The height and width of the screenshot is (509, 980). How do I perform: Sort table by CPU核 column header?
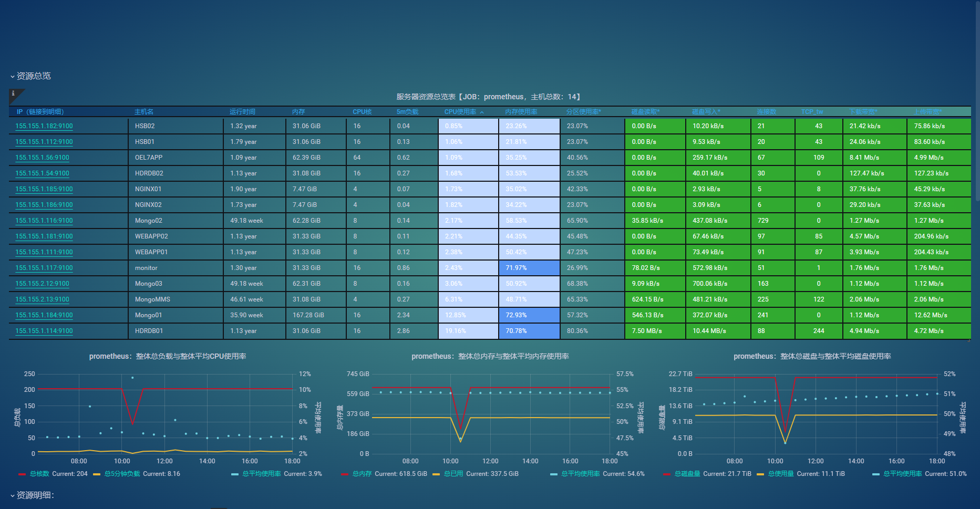pyautogui.click(x=362, y=112)
